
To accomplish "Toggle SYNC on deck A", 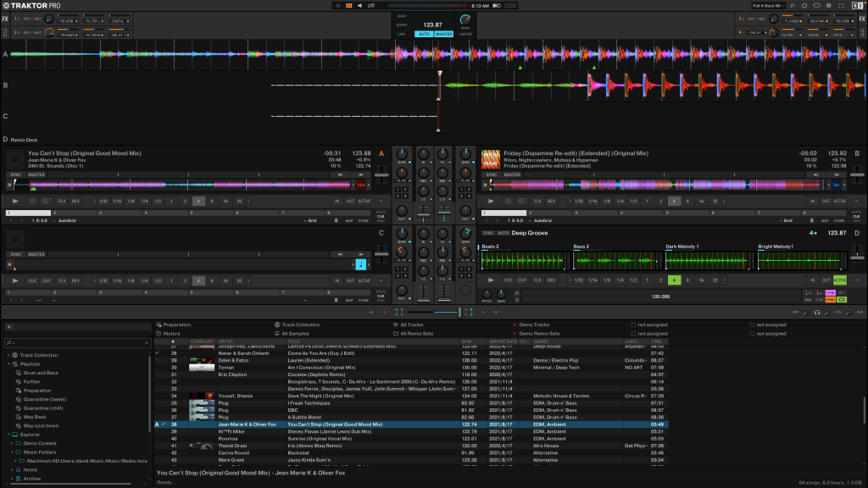I will tap(15, 175).
